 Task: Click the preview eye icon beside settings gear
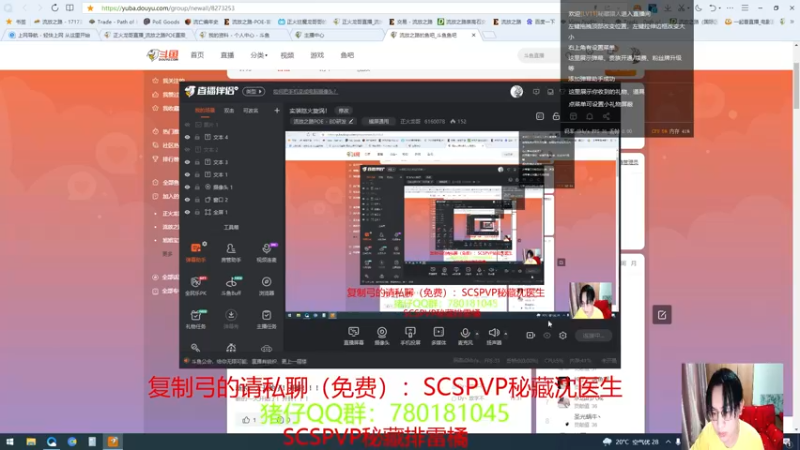click(547, 336)
